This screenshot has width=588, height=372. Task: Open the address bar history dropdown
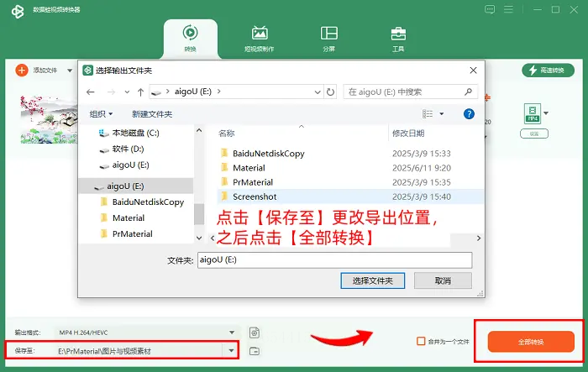pyautogui.click(x=318, y=92)
